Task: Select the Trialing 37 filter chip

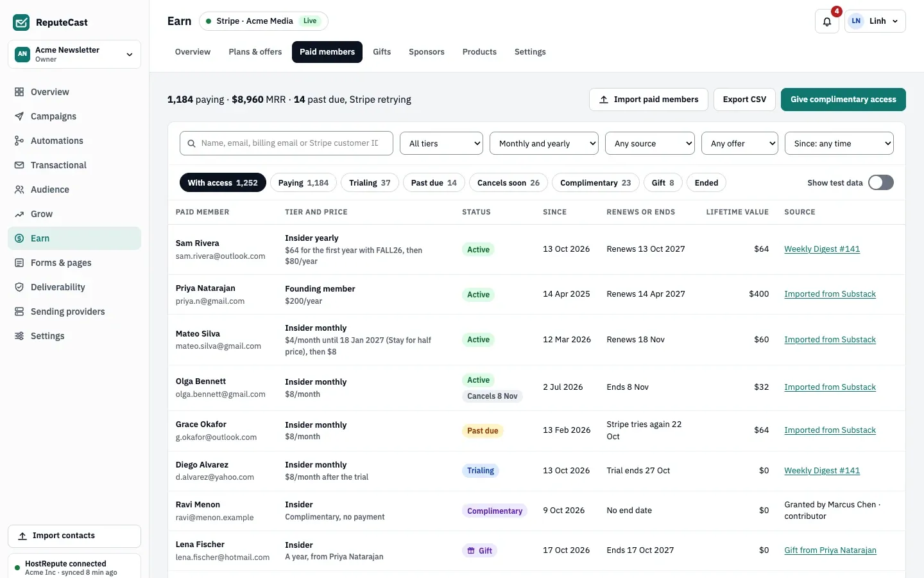Action: click(x=370, y=183)
